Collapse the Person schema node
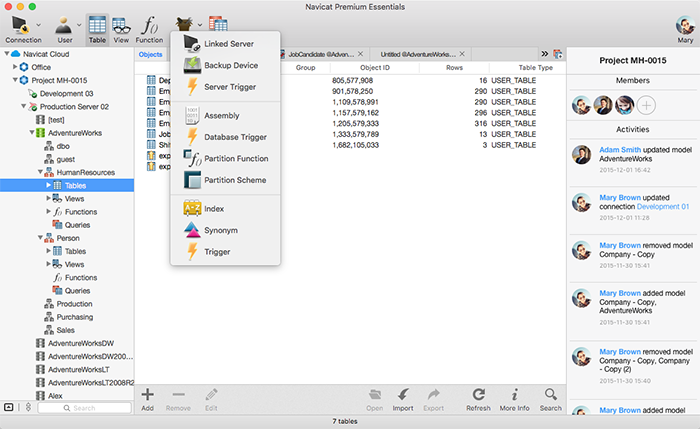 40,237
